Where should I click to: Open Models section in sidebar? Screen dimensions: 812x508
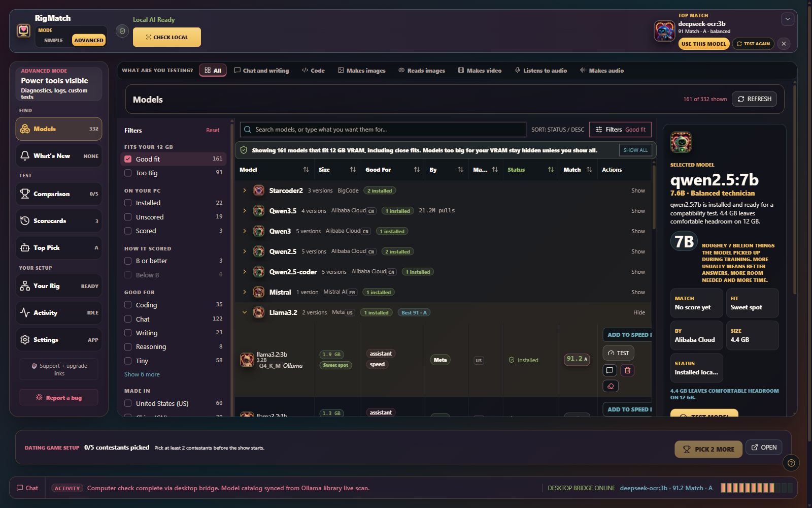(59, 129)
